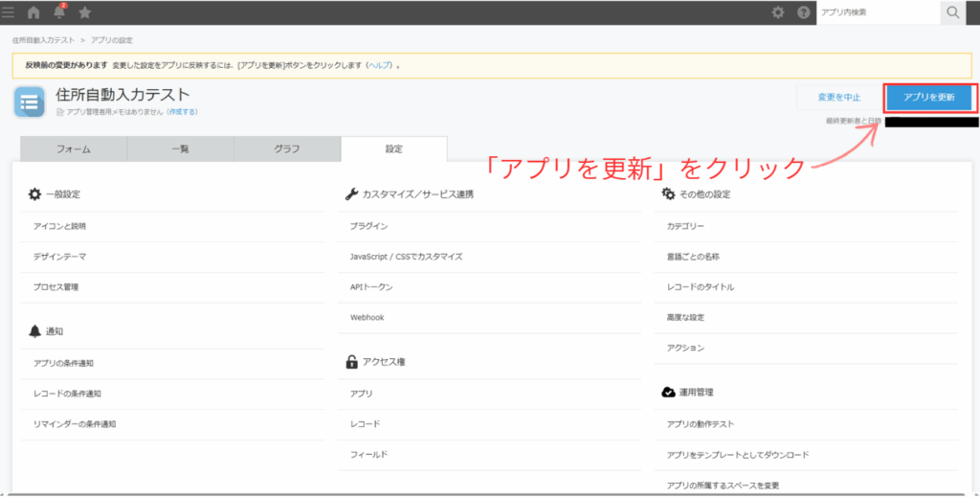Click the アプリを更新 button
This screenshot has width=980, height=498.
[928, 98]
